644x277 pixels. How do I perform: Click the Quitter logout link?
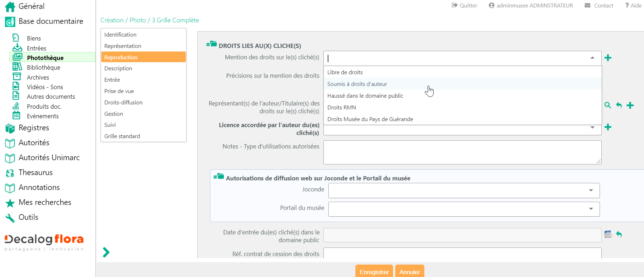464,5
